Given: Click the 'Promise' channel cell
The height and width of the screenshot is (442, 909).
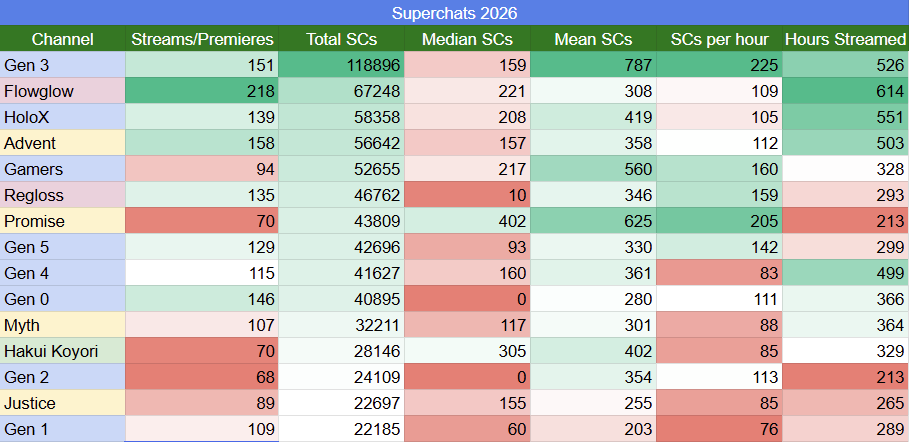Looking at the screenshot, I should (x=63, y=221).
